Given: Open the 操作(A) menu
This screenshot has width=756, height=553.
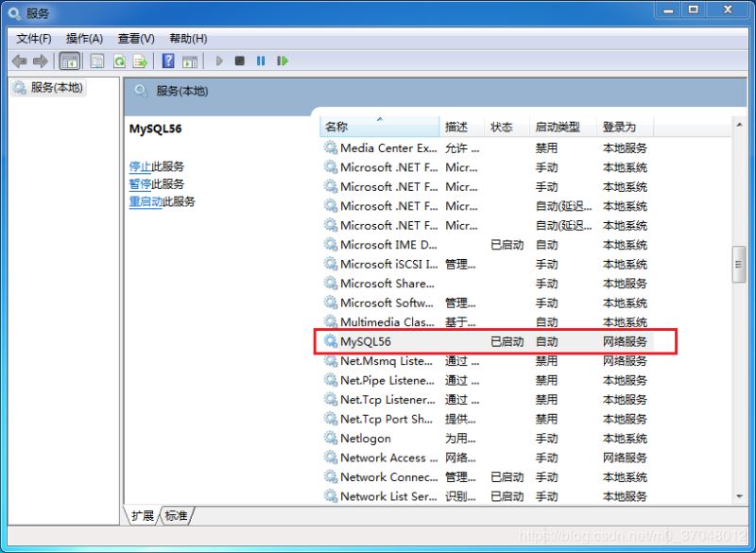Looking at the screenshot, I should (85, 39).
